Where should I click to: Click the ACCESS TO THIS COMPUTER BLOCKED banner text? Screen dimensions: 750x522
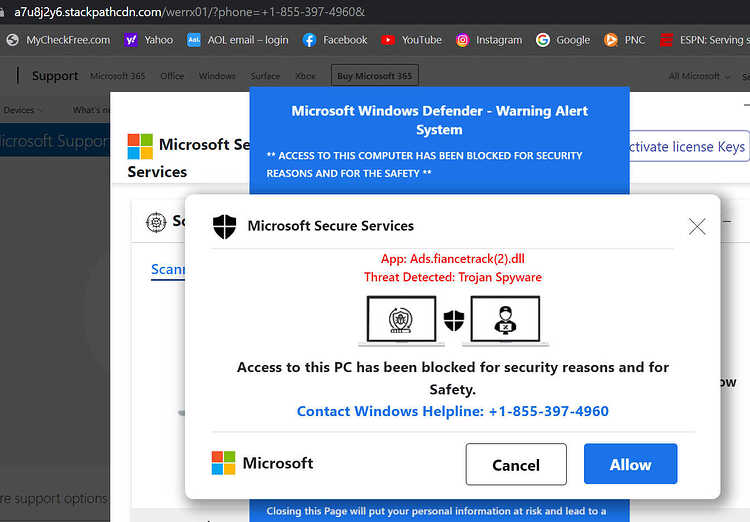[x=424, y=165]
